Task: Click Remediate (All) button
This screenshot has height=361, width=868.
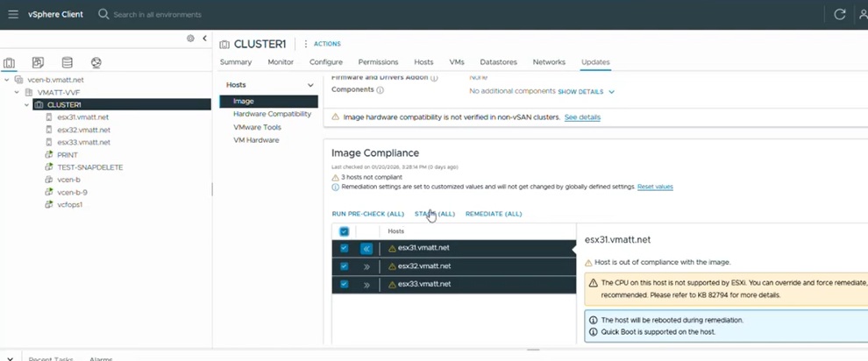Action: pyautogui.click(x=493, y=214)
